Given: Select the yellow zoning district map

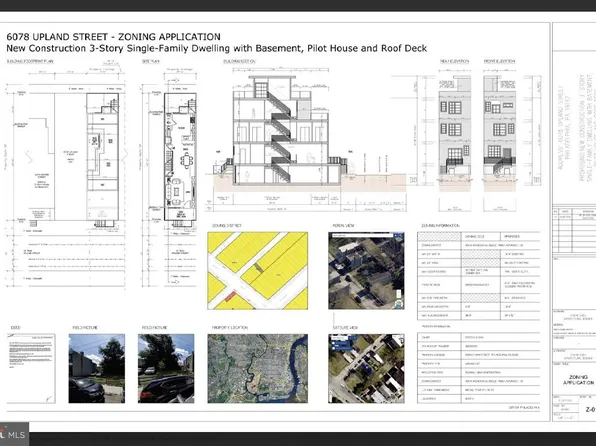Looking at the screenshot, I should pos(258,271).
